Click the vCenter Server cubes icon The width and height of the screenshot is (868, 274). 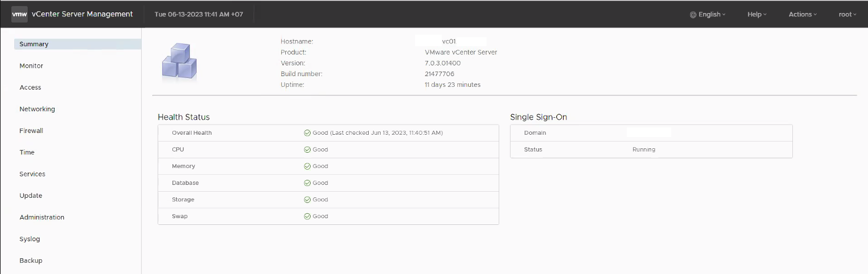[x=179, y=62]
